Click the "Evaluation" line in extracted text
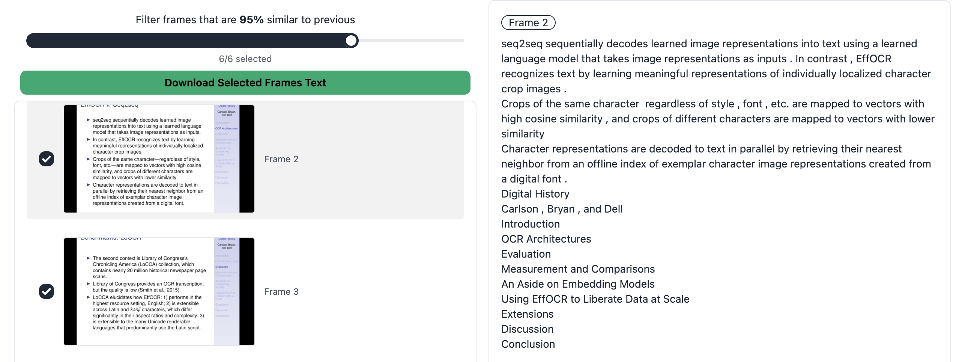980x362 pixels. tap(526, 254)
